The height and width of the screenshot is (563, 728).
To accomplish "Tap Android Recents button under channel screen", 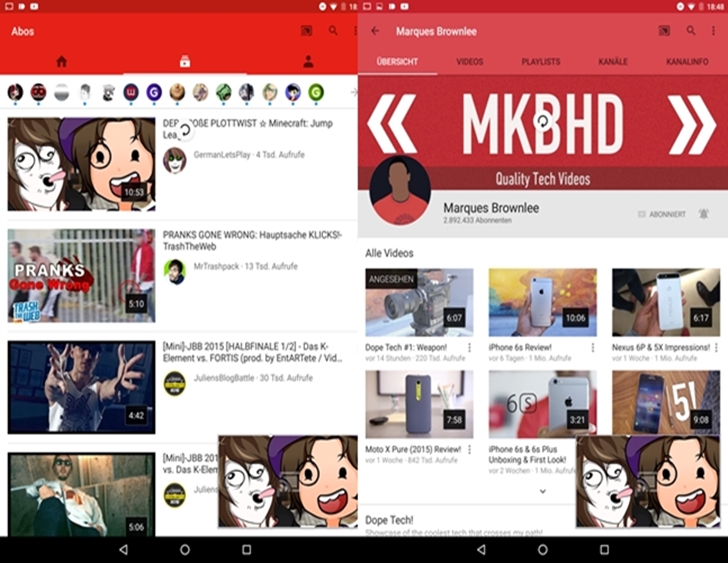I will click(604, 550).
